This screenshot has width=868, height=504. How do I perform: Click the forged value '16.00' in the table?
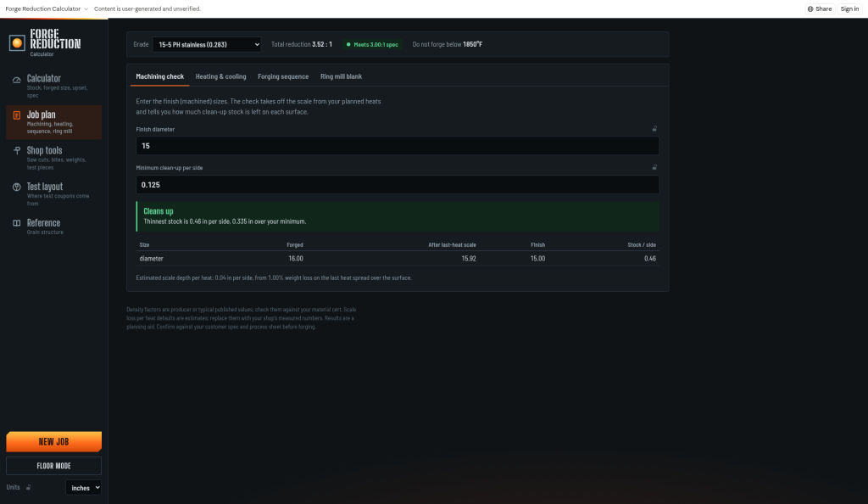coord(296,259)
